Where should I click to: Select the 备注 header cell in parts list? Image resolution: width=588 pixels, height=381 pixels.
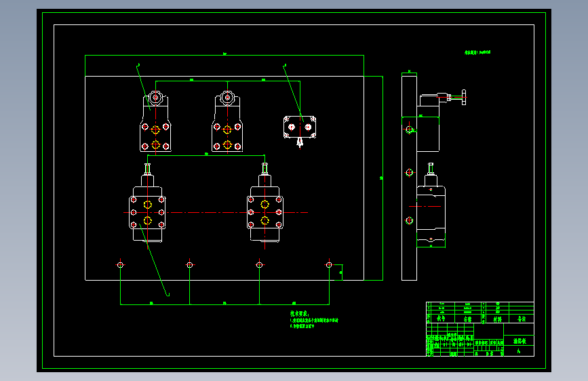click(522, 319)
